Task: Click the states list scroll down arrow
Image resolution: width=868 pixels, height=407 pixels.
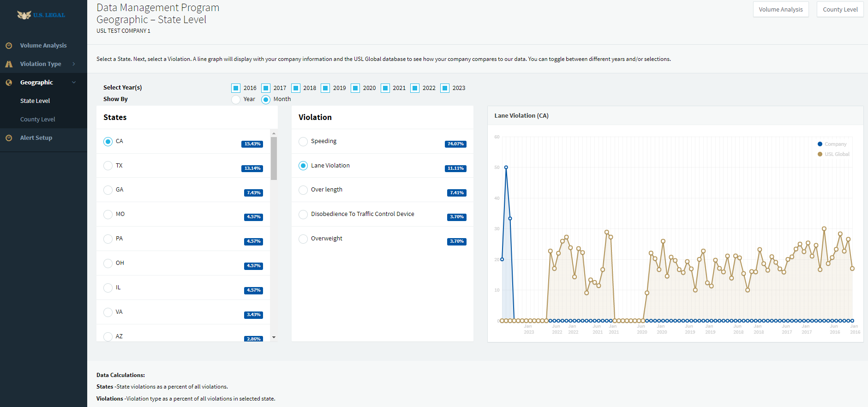Action: (x=274, y=337)
